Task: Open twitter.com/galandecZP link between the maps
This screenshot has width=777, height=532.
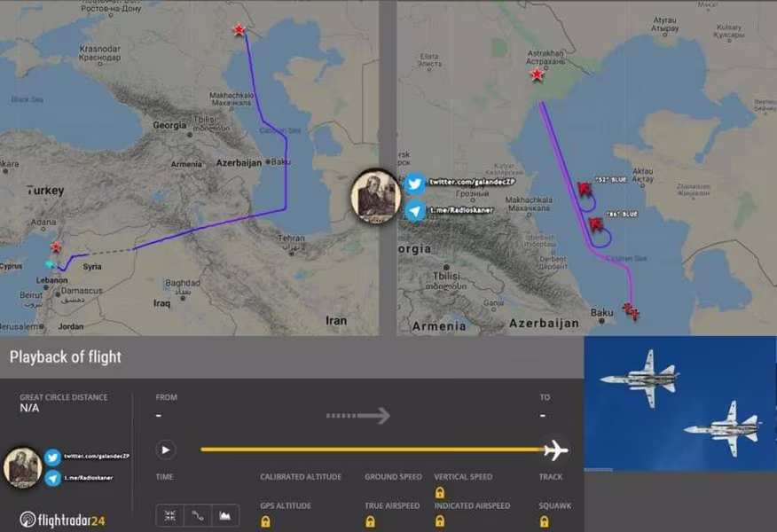Action: tap(472, 182)
